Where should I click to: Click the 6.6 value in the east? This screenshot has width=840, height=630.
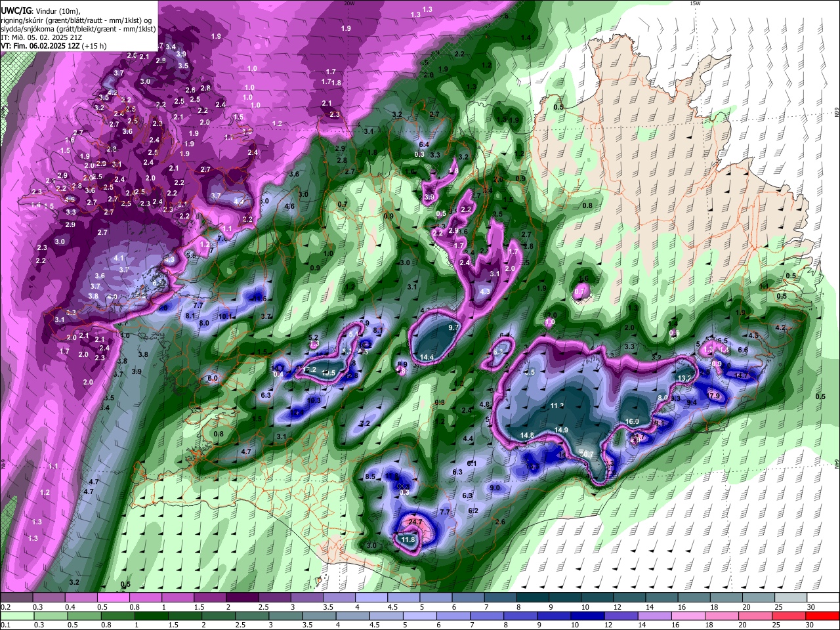coord(743,350)
